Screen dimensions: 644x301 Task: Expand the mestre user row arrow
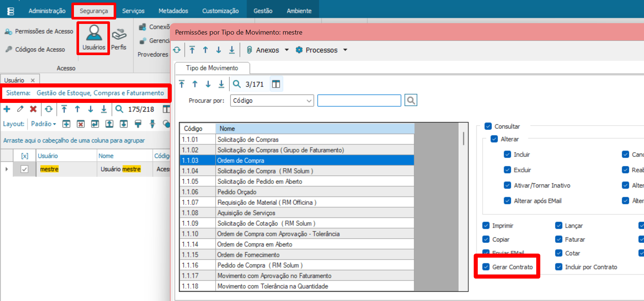(x=7, y=169)
